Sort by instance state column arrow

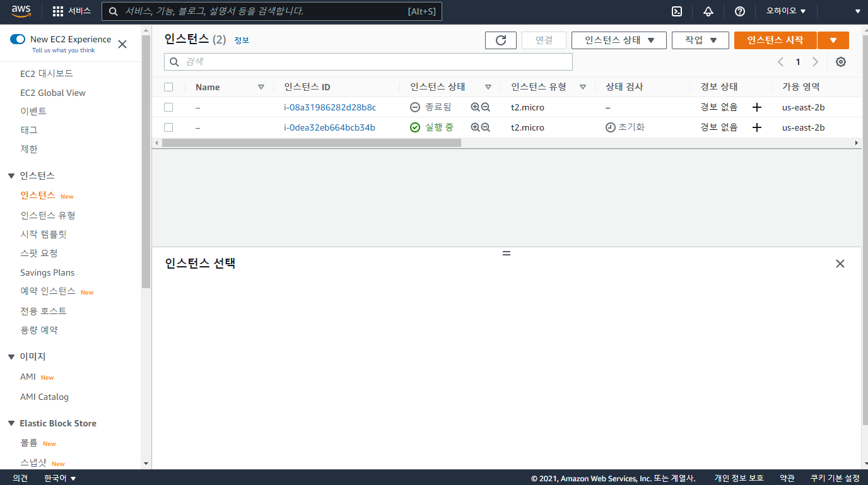[x=488, y=87]
